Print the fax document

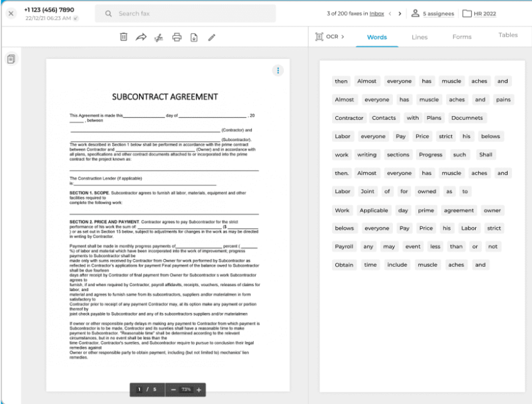(x=177, y=37)
